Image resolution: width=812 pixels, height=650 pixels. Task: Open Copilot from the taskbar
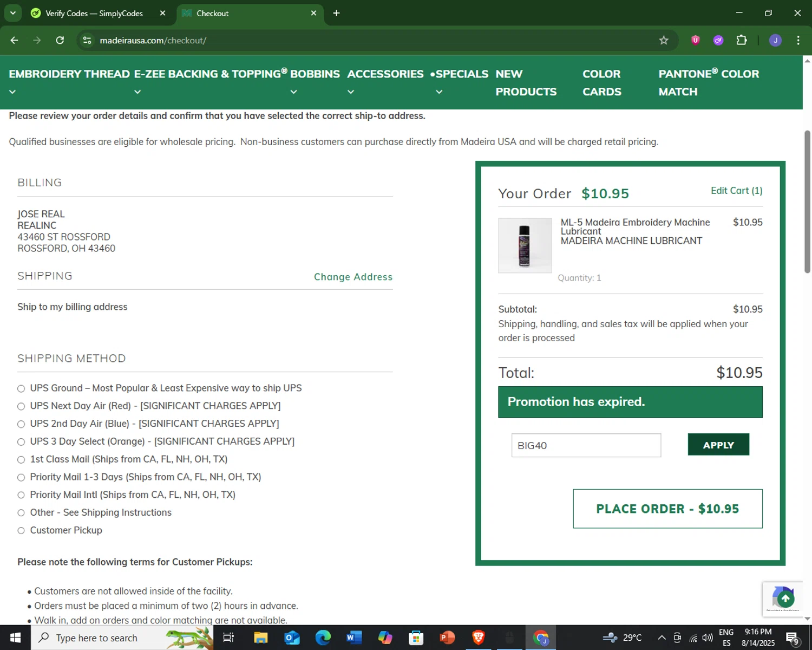click(x=385, y=638)
